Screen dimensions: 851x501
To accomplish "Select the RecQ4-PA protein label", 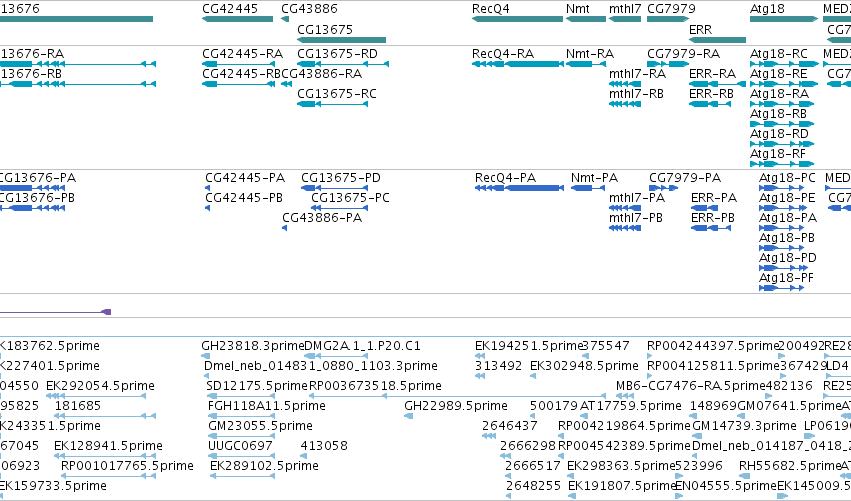I will 505,178.
